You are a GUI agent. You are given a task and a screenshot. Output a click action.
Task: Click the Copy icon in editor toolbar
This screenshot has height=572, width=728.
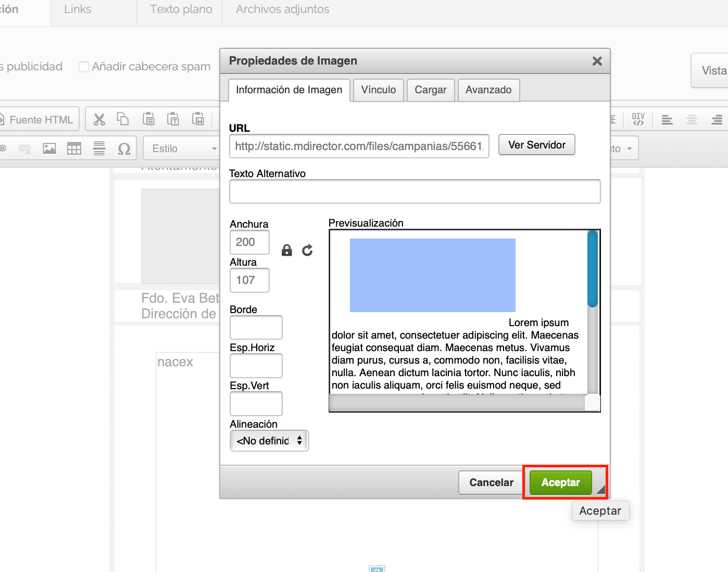coord(123,119)
